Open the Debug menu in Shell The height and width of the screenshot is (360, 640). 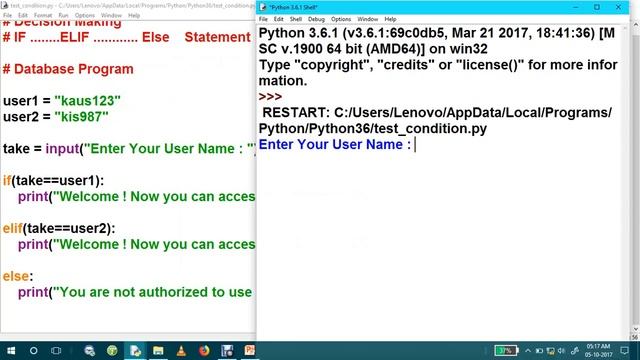coord(316,19)
